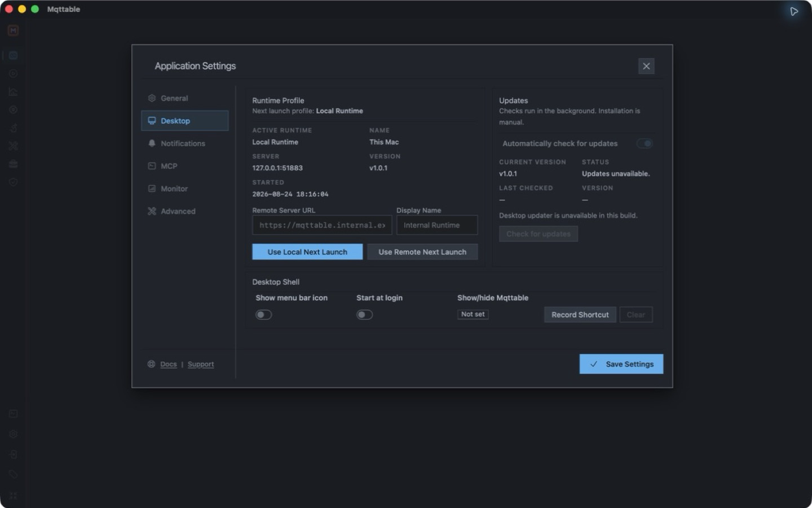Screen dimensions: 812x508
Task: Click the grid icon at the sidebar bottom
Action: (x=13, y=495)
